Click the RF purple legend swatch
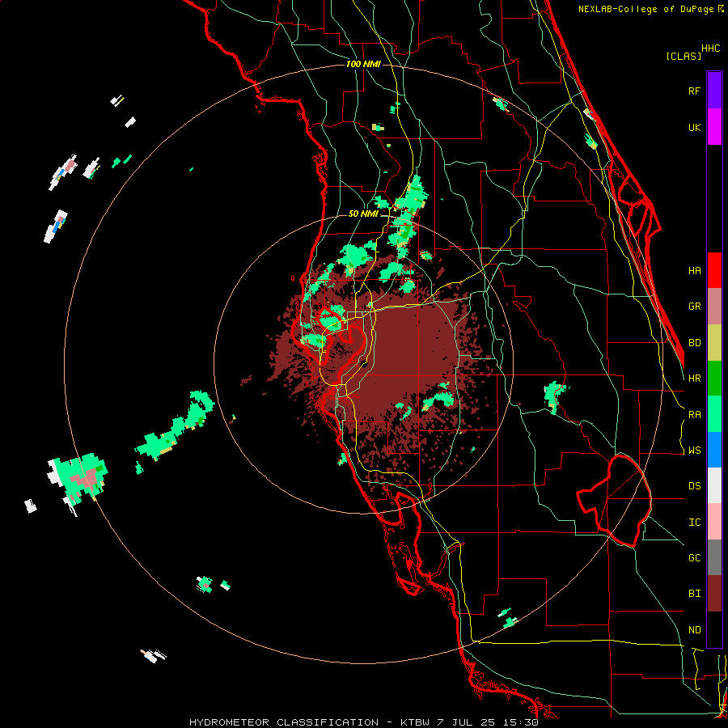The width and height of the screenshot is (728, 728). pos(714,91)
